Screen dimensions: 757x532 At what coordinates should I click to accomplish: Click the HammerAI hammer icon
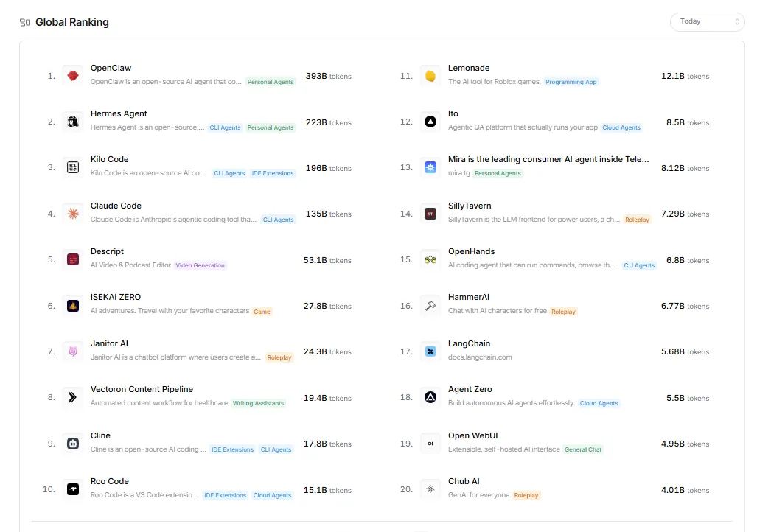pyautogui.click(x=430, y=306)
